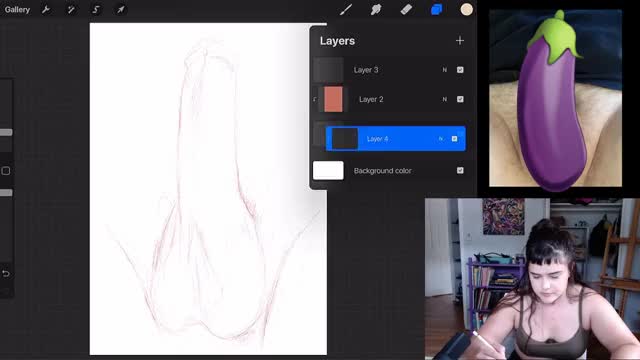Tap the Layer 3 thumbnail

(x=329, y=70)
